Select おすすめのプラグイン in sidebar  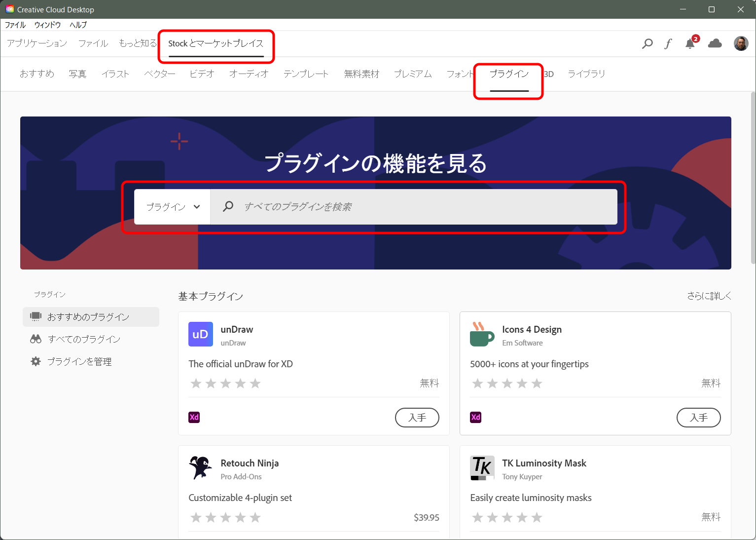[x=91, y=317]
